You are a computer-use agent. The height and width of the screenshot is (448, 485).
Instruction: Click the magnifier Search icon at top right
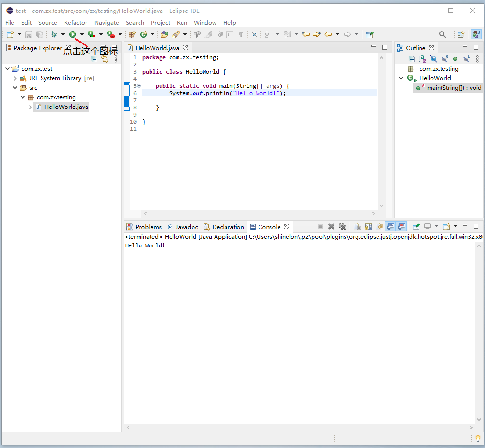[x=442, y=34]
